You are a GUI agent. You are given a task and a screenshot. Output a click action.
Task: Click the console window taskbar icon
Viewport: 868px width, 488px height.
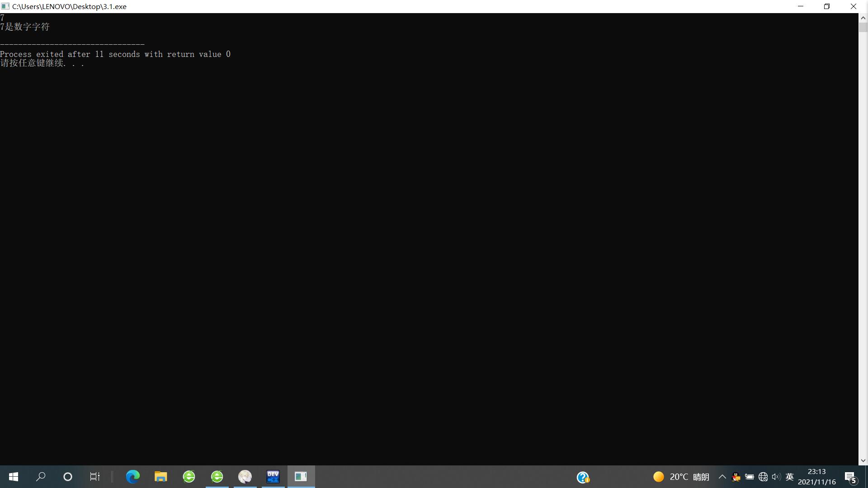301,477
